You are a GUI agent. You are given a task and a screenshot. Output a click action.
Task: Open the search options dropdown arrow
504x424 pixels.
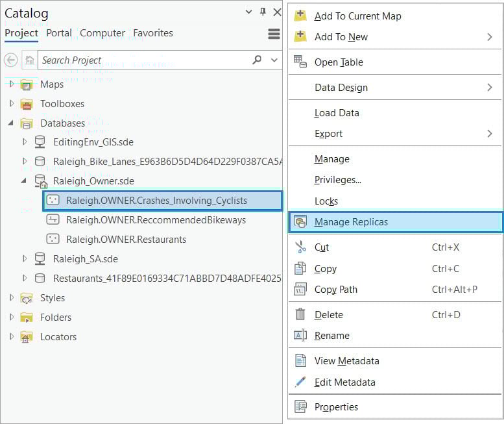(274, 60)
